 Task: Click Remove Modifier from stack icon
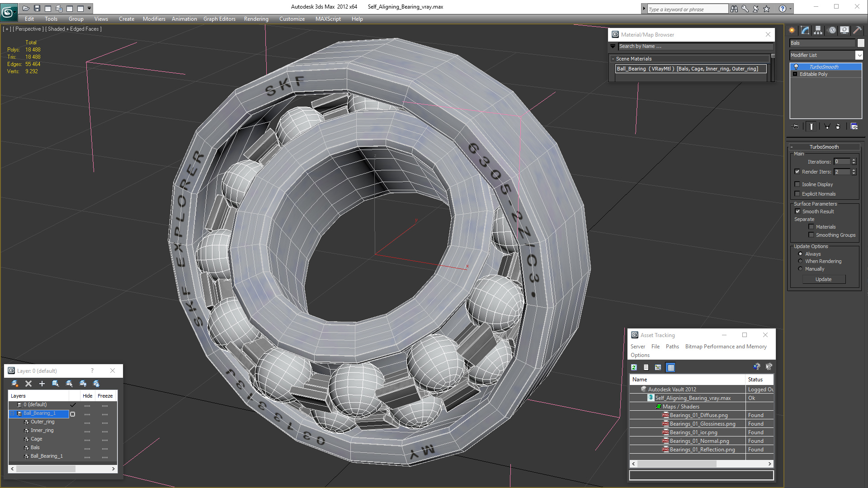[x=838, y=127]
